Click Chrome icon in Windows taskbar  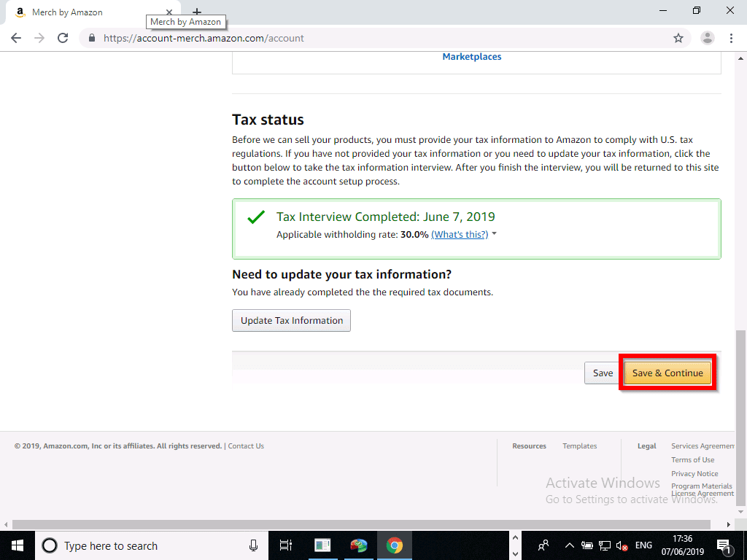click(x=394, y=545)
